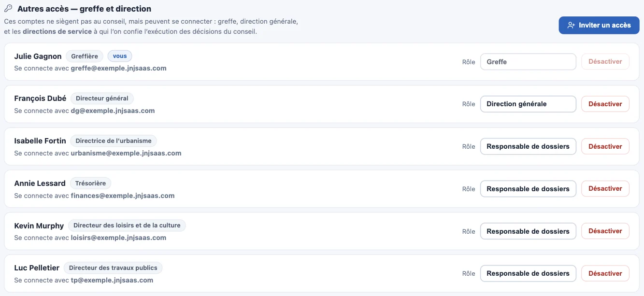Click the name Luc Pelletier
Screen dimensions: 644x296
[x=37, y=268]
